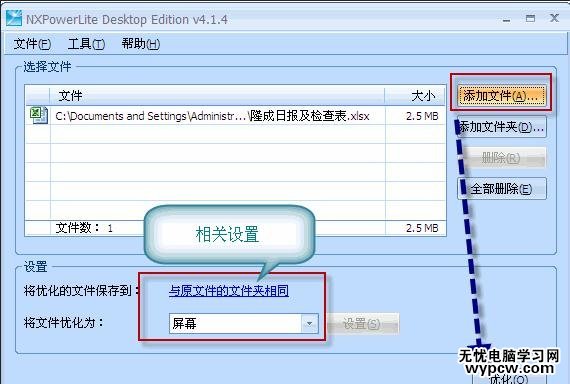Click the 文件 column header
This screenshot has width=570, height=384.
click(217, 96)
